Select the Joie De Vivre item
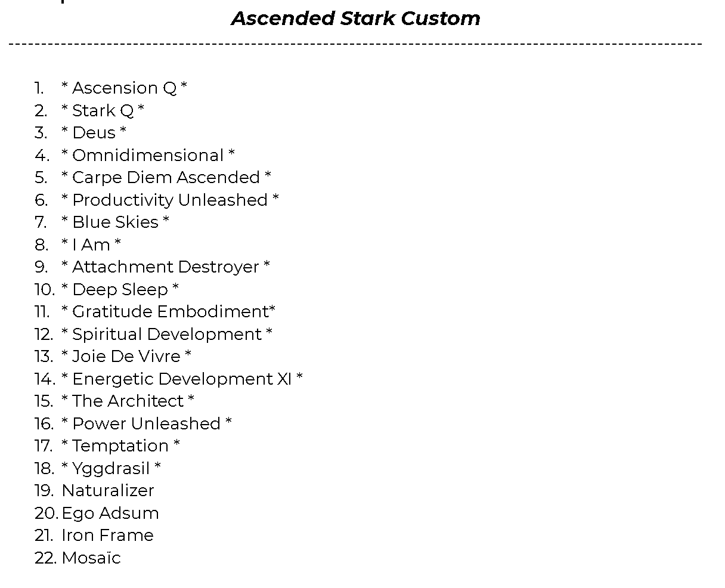 tap(126, 357)
